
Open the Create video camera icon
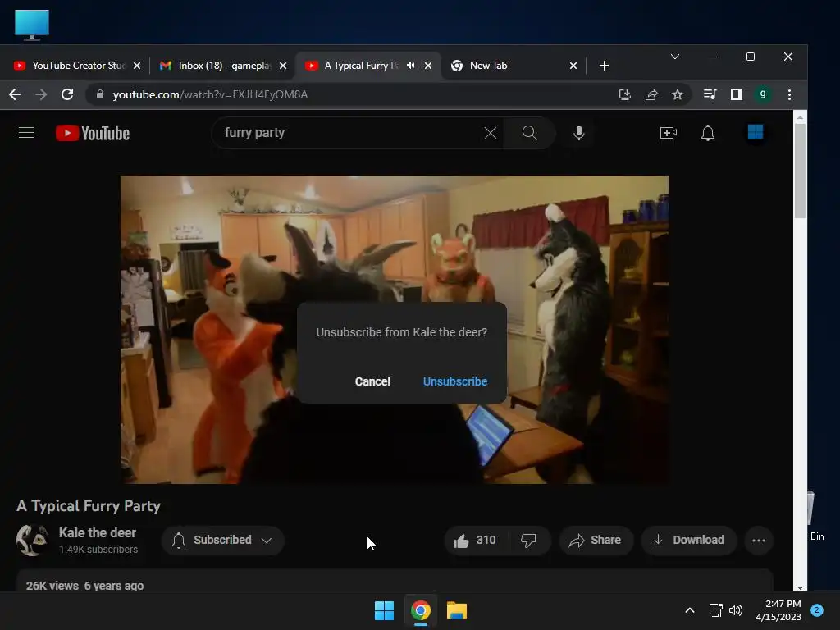[668, 133]
